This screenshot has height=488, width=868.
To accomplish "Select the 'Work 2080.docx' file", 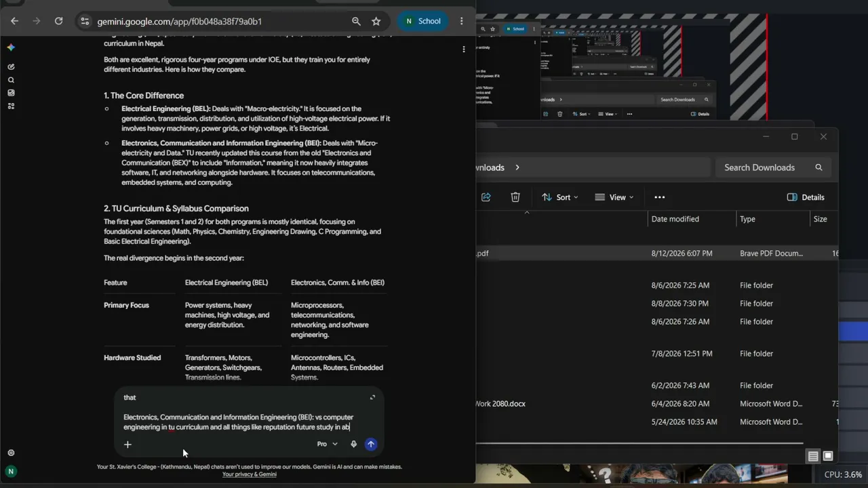I will point(656,404).
